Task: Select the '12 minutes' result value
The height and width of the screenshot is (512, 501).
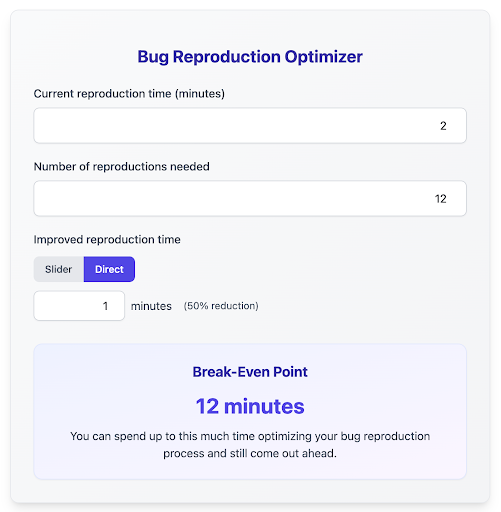Action: tap(250, 406)
